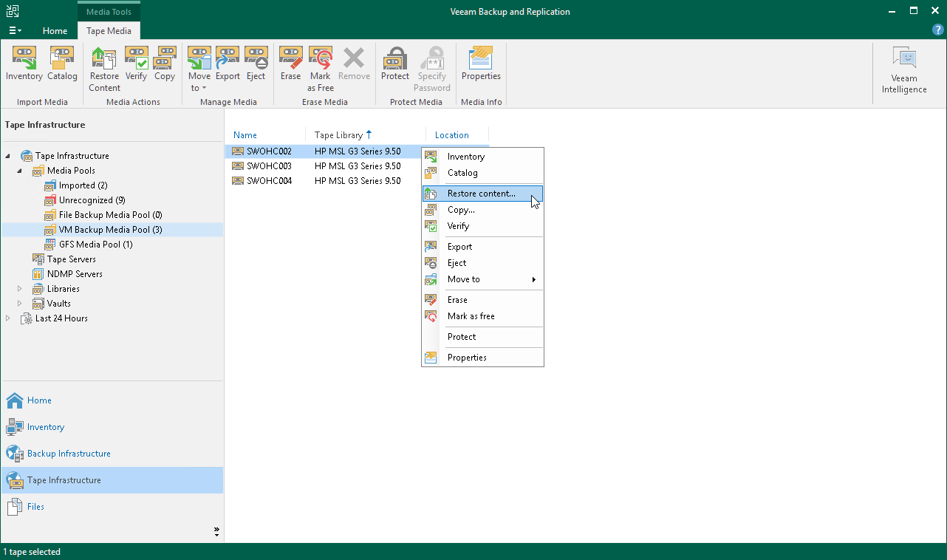Select the Tape Media ribbon tab
The image size is (947, 560).
point(109,31)
